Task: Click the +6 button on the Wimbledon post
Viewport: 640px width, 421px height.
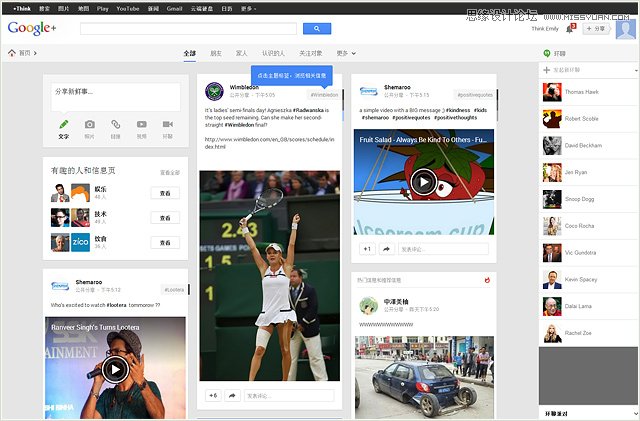Action: coord(213,395)
